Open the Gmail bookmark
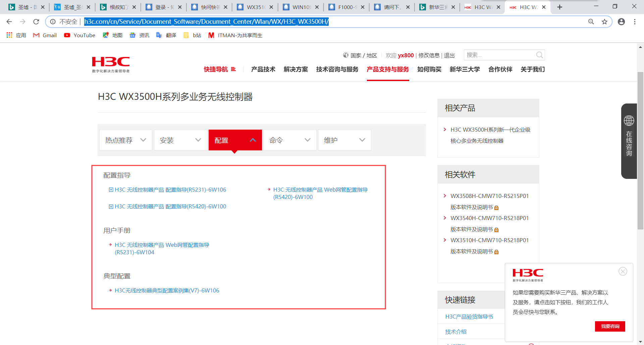This screenshot has height=345, width=644. click(x=45, y=35)
